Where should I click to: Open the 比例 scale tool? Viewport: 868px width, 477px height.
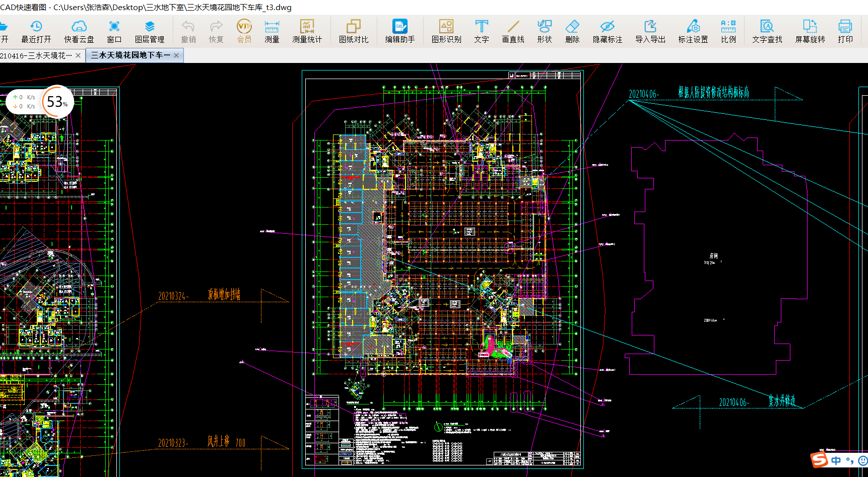[728, 32]
